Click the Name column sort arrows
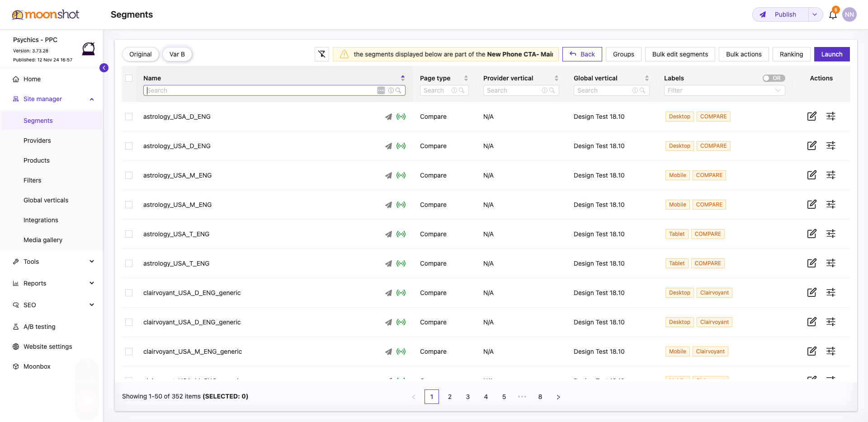Viewport: 868px width, 422px height. [403, 78]
